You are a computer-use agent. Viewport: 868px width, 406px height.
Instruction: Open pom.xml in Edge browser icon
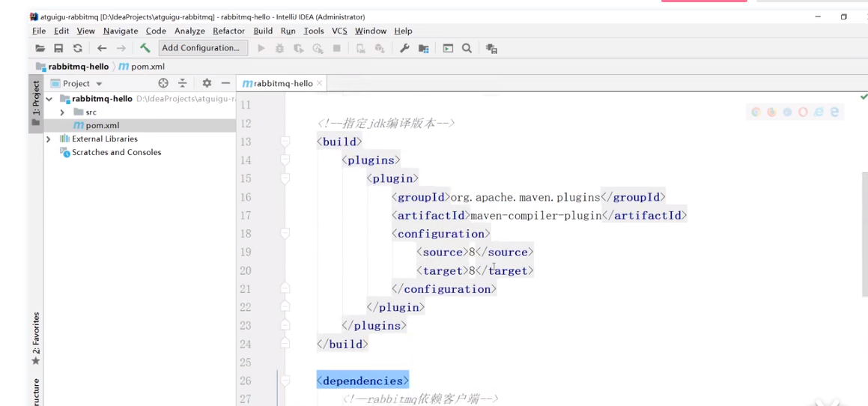pos(834,112)
